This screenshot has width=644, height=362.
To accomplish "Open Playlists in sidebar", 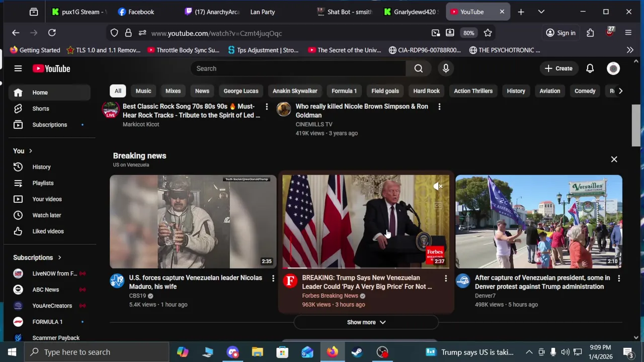I will (49, 183).
